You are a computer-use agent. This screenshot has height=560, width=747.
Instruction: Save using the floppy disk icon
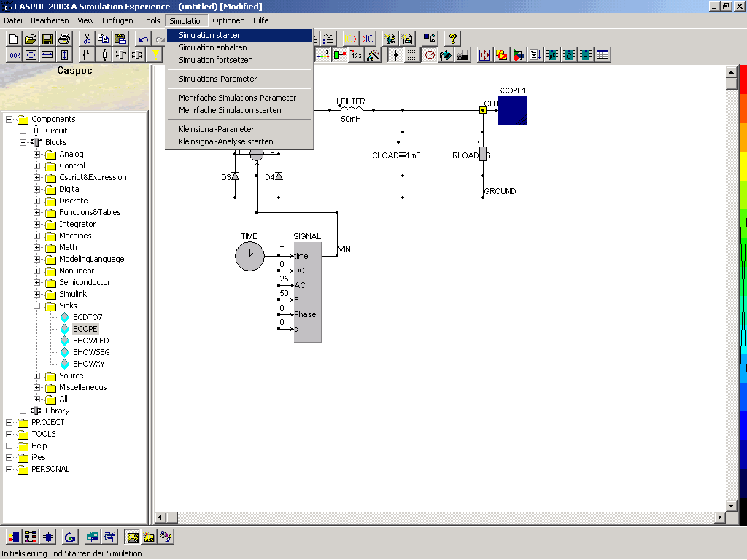tap(47, 39)
